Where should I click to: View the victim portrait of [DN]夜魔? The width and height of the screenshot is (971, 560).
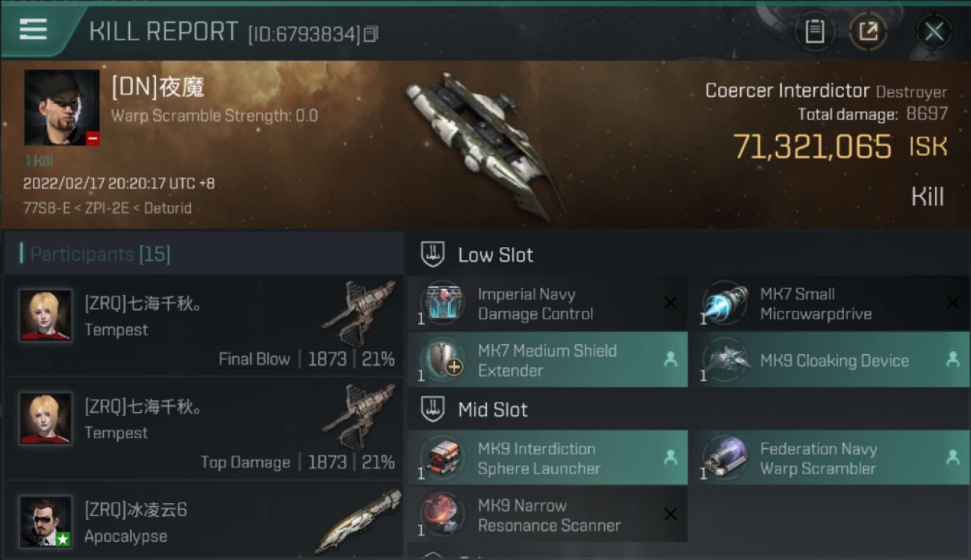tap(62, 108)
